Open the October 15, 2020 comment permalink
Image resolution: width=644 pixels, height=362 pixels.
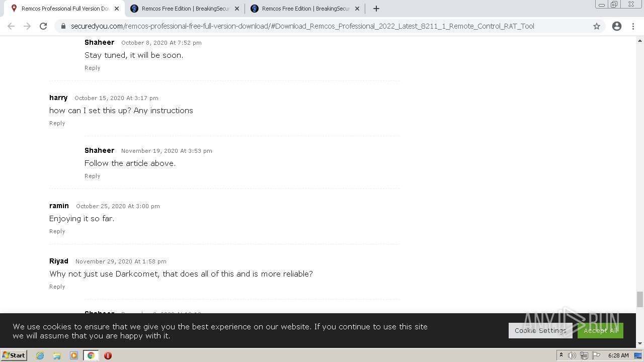click(116, 98)
